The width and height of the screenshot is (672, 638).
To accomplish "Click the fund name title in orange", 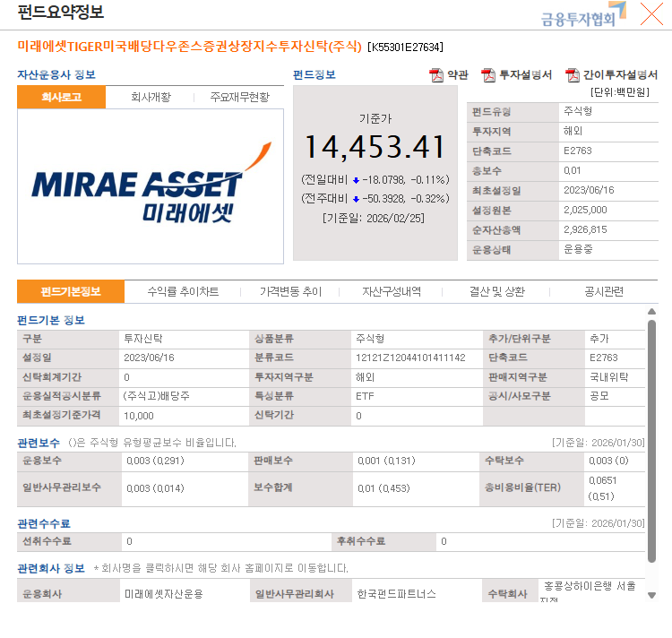I will (x=189, y=47).
